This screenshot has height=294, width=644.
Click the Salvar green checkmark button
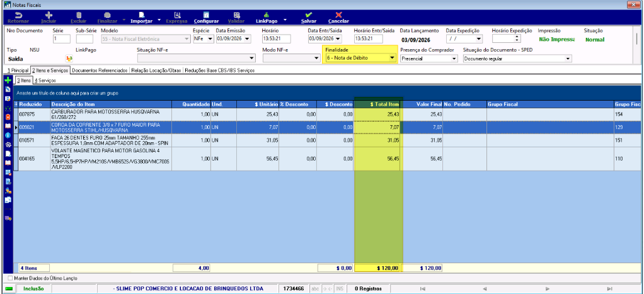point(308,17)
